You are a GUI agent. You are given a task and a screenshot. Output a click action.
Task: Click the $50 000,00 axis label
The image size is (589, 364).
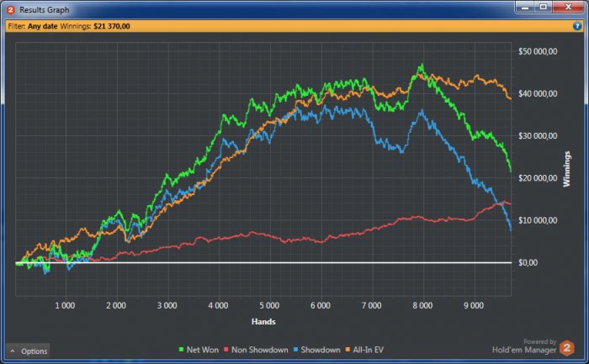pyautogui.click(x=538, y=51)
